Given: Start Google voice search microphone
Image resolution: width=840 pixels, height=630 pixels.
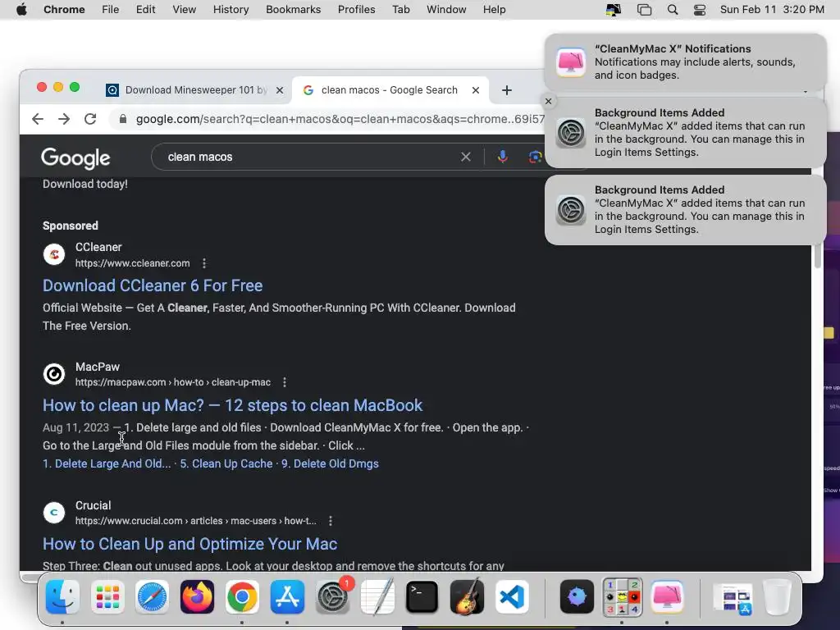Looking at the screenshot, I should coord(503,157).
